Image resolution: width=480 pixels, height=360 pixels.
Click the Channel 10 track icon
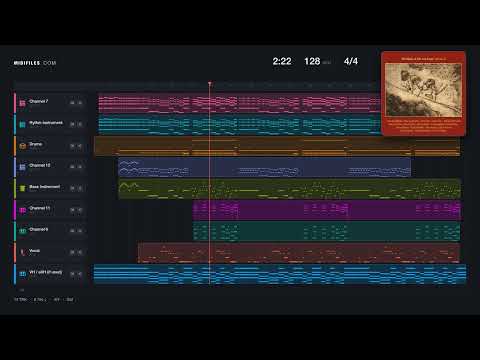pyautogui.click(x=22, y=167)
